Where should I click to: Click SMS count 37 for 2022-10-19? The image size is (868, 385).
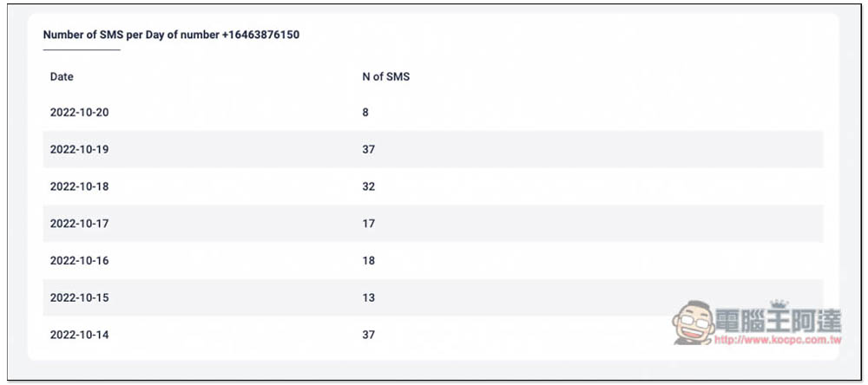368,150
